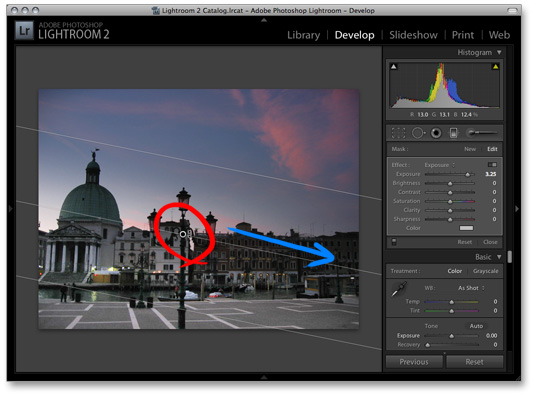
Task: Adjust the Tint slider handle
Action: pyautogui.click(x=452, y=311)
